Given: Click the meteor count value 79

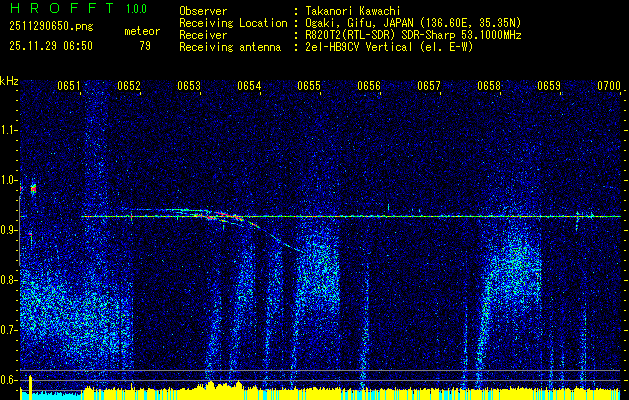Looking at the screenshot, I should (x=145, y=45).
